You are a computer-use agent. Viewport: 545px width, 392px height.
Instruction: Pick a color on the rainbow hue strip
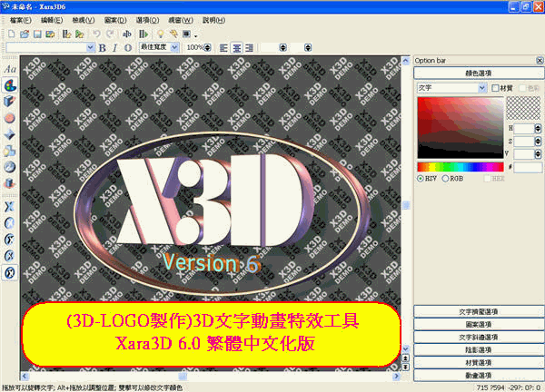coord(459,167)
